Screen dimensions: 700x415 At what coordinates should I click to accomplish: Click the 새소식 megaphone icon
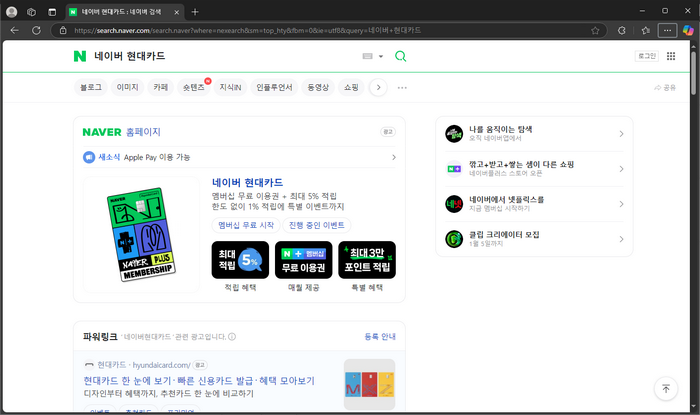tap(89, 157)
